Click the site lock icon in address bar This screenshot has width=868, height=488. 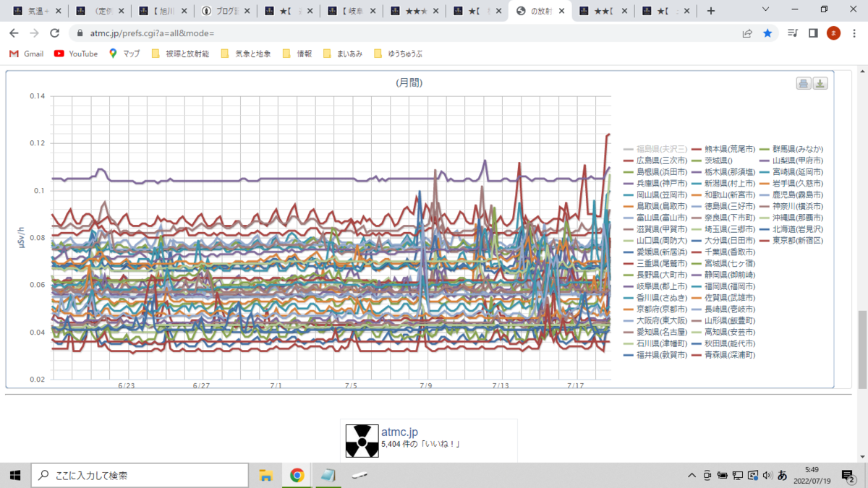[x=80, y=33]
